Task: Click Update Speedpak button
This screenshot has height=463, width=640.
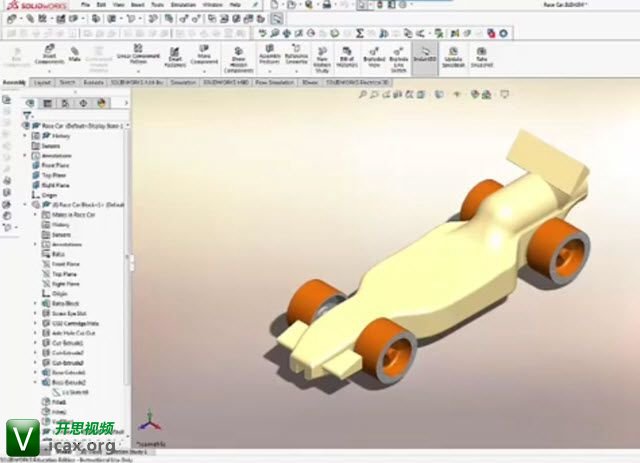Action: tap(453, 57)
